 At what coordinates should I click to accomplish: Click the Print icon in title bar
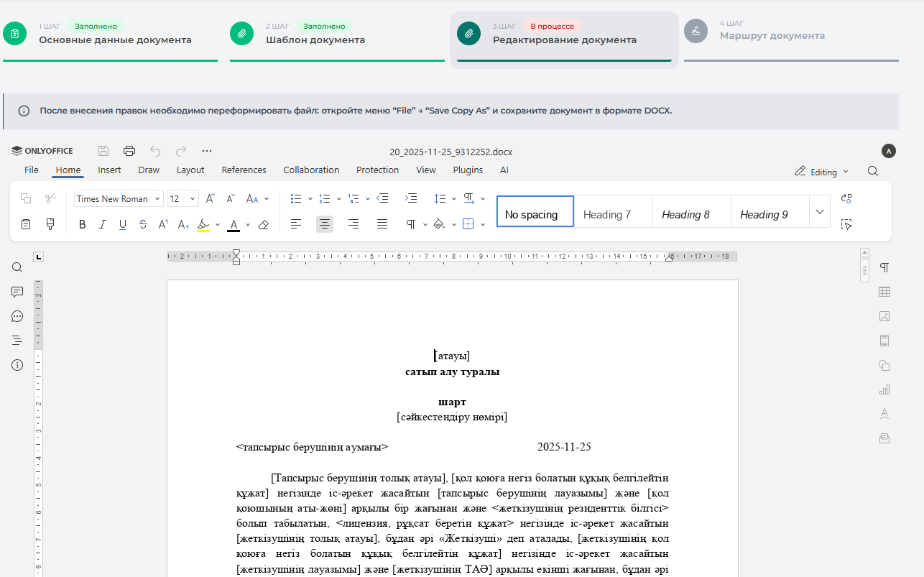tap(129, 151)
